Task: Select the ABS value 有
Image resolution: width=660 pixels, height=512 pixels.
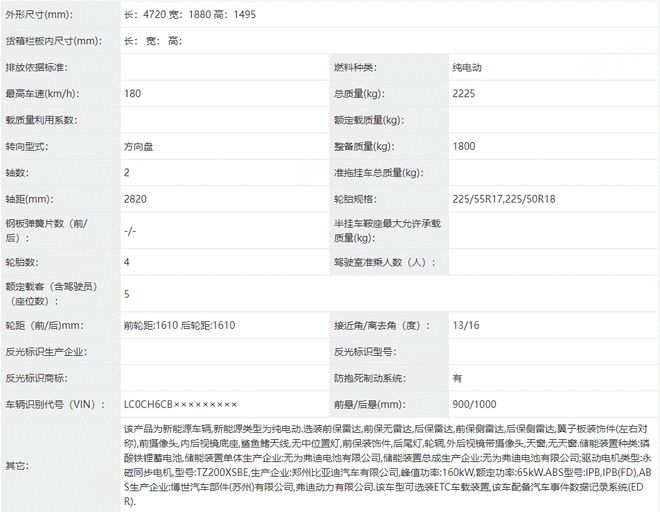Action: click(x=457, y=378)
